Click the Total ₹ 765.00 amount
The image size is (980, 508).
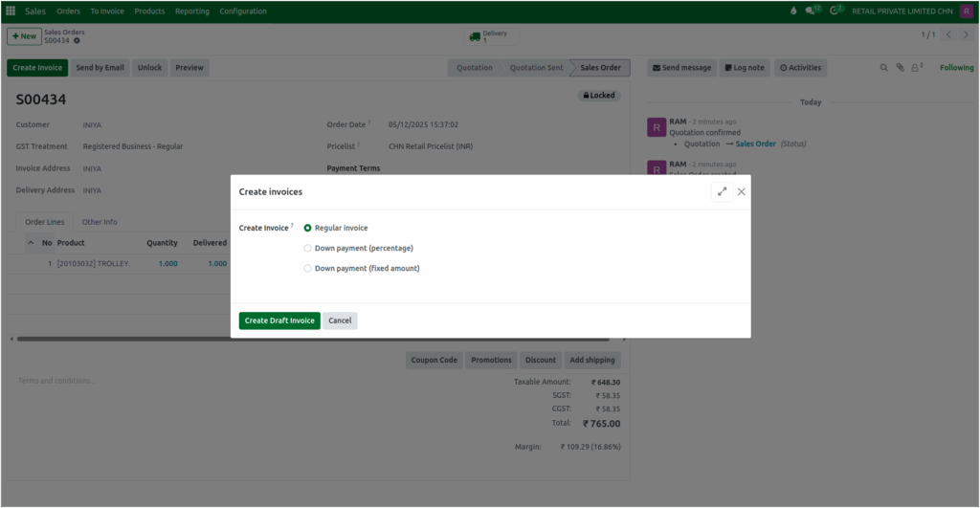point(601,424)
